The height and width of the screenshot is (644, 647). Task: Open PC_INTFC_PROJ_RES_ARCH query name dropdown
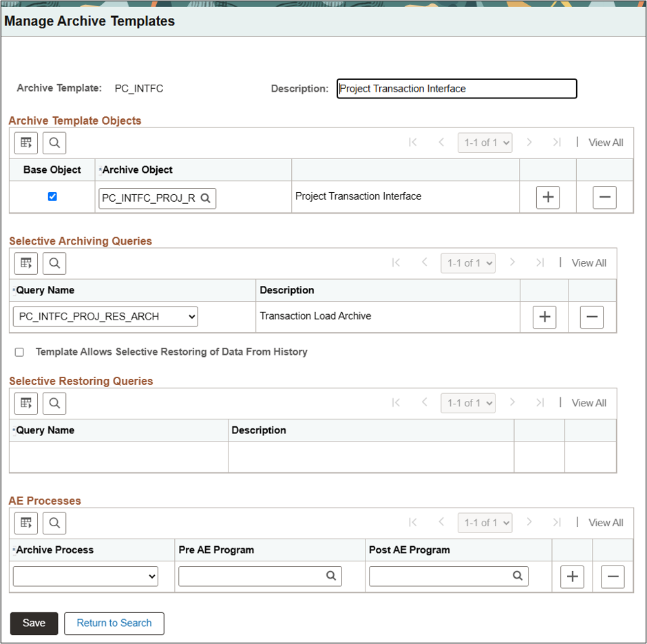click(105, 317)
